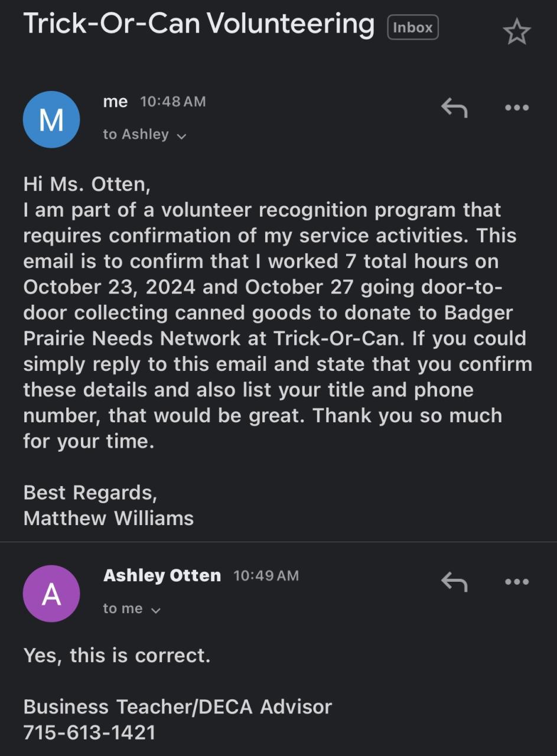
Task: Tap the "Yes, this is correct." reply text
Action: coord(117,655)
